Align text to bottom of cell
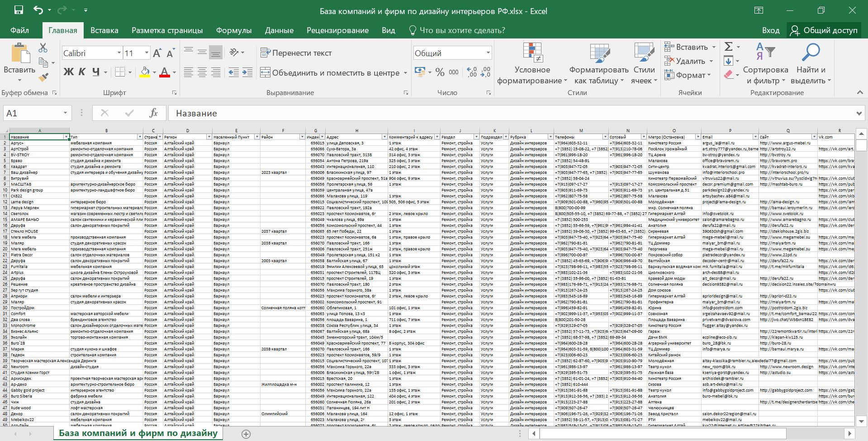The image size is (868, 441). point(216,53)
